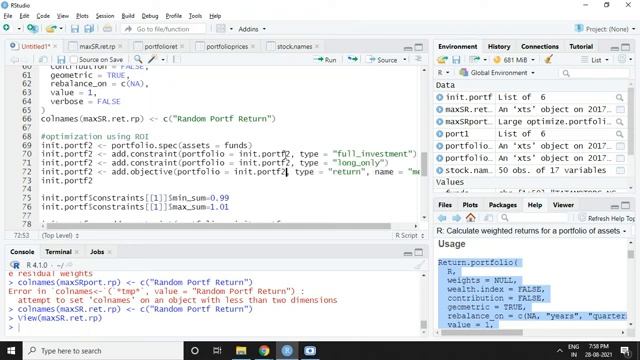The height and width of the screenshot is (360, 640).
Task: Expand the init.portf object in Environment
Action: click(x=440, y=97)
